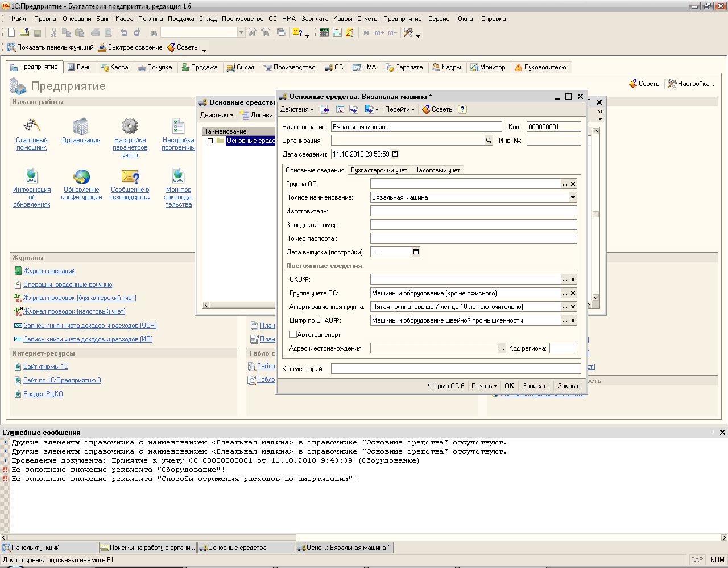This screenshot has height=568, width=728.
Task: Switch to the Налоговый учет tab
Action: [437, 170]
